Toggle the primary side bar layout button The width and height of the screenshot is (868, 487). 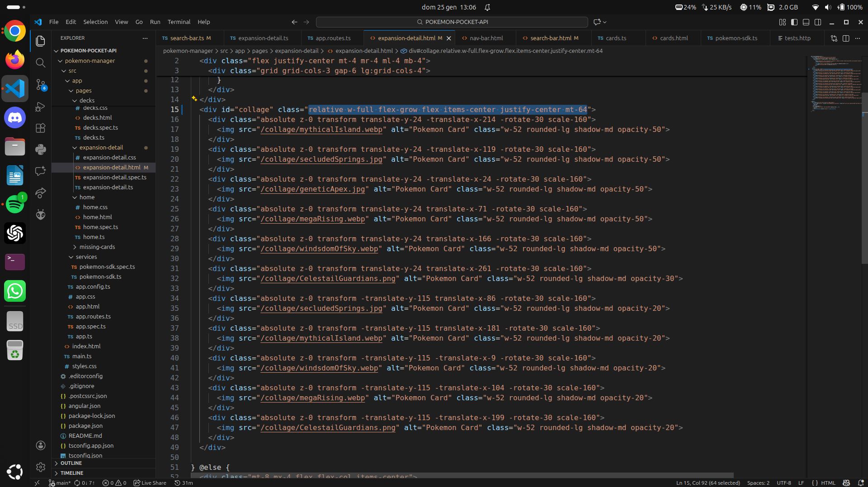point(794,22)
